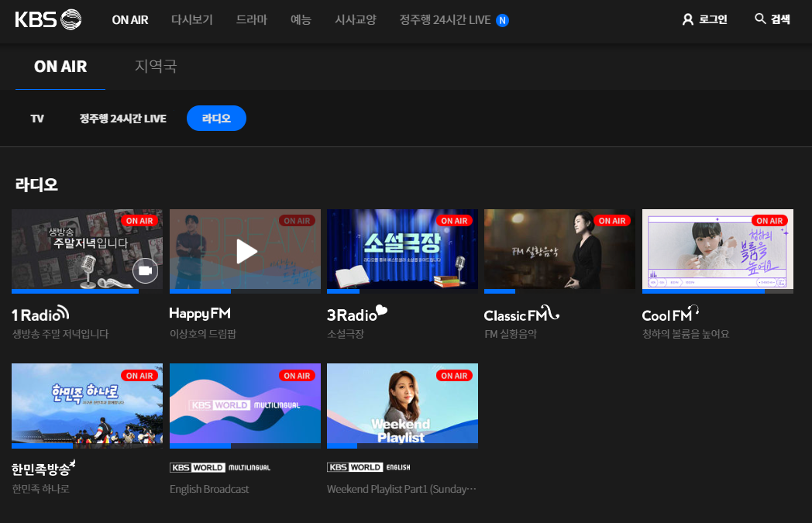Click program title 한민족 하나로
Viewport: 812px width, 523px height.
click(41, 489)
